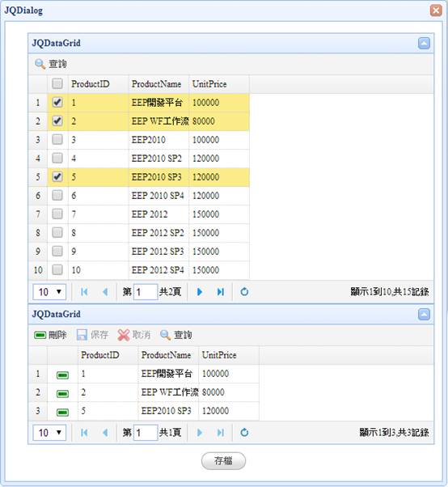This screenshot has width=448, height=487.
Task: Collapse the bottom JQDataGrid panel
Action: click(424, 315)
